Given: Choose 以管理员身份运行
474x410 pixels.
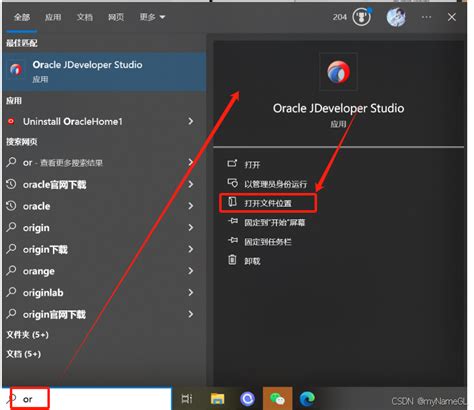Looking at the screenshot, I should pyautogui.click(x=276, y=184).
